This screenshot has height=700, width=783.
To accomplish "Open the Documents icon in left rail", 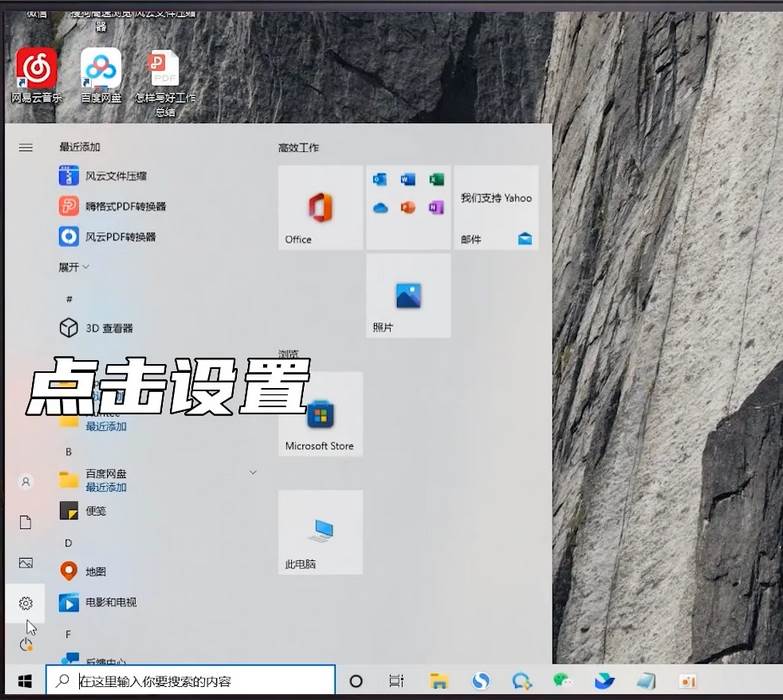I will 25,522.
